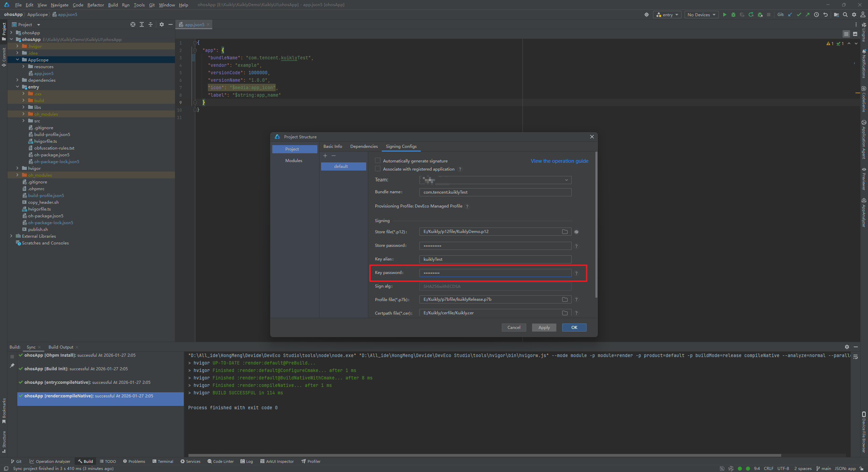Check Associate with registered application
The image size is (868, 472).
378,169
